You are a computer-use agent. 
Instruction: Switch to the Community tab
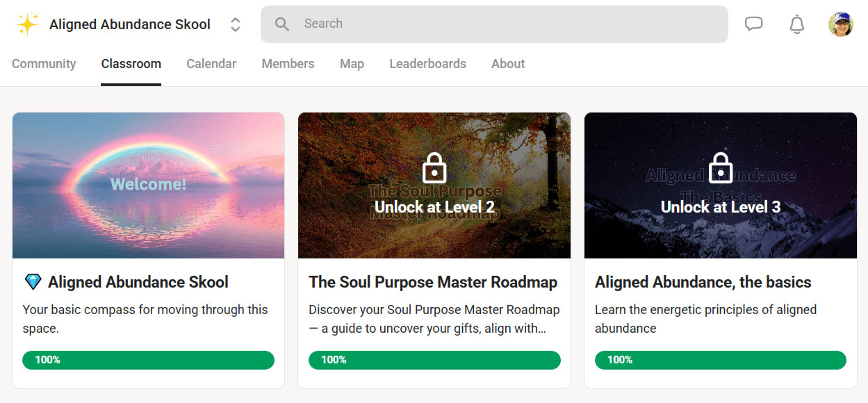44,64
